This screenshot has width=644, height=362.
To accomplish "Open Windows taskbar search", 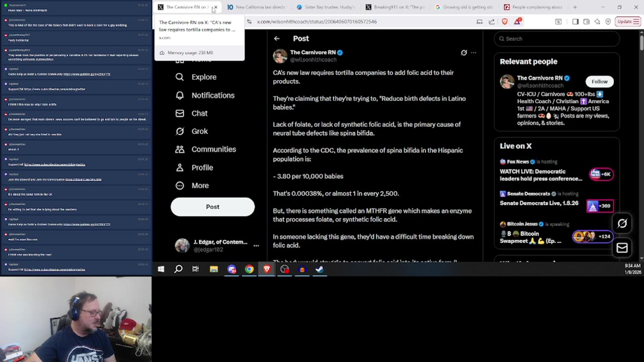I will 178,269.
